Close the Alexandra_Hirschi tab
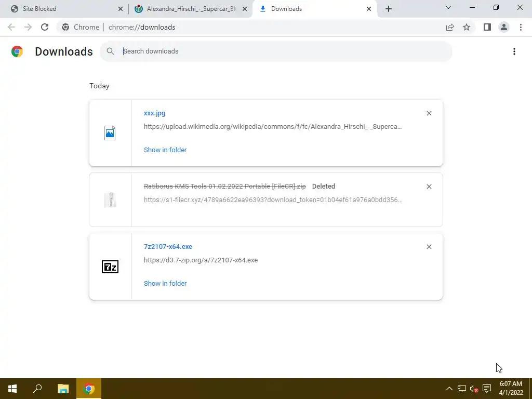Viewport: 532px width, 399px height. point(245,9)
